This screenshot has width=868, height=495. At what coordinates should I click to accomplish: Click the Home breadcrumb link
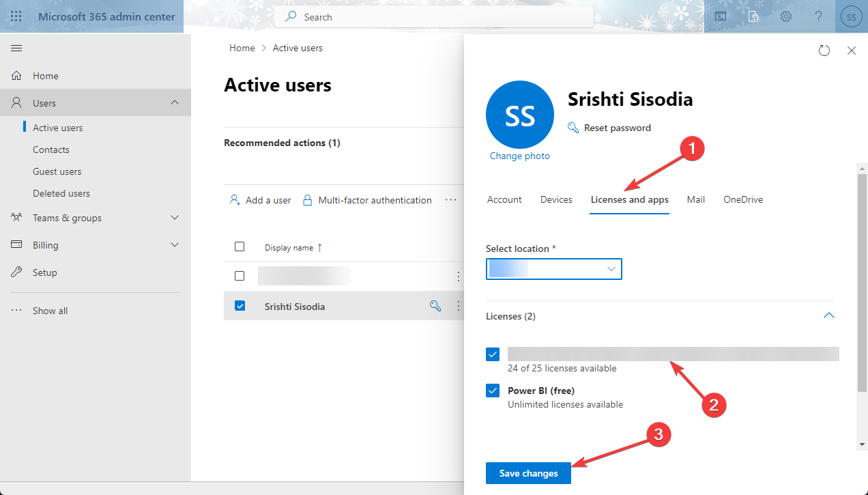(x=242, y=48)
